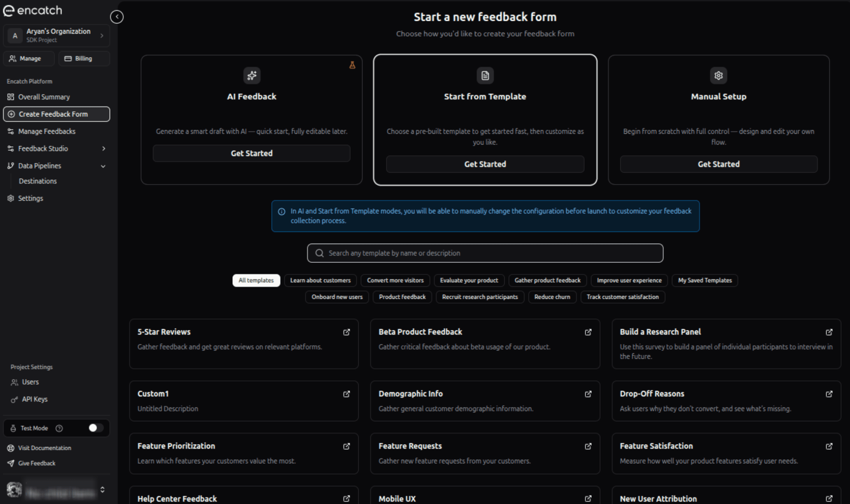
Task: Click the Manual Setup gear icon
Action: pos(718,75)
